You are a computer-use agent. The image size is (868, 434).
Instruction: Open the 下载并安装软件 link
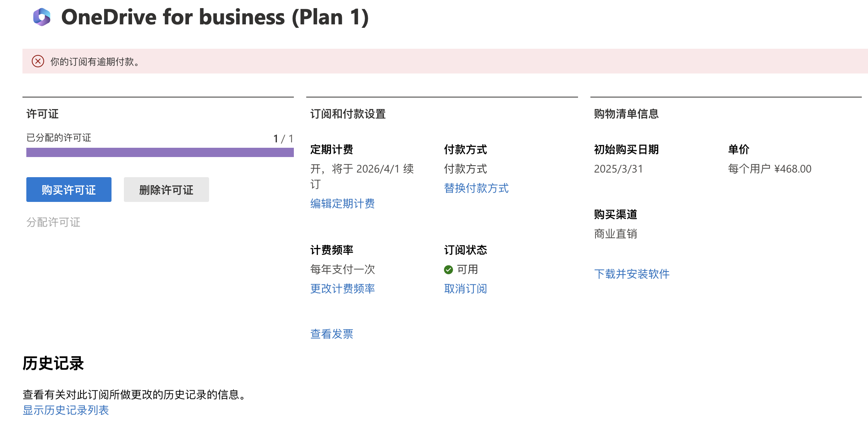[x=632, y=274]
